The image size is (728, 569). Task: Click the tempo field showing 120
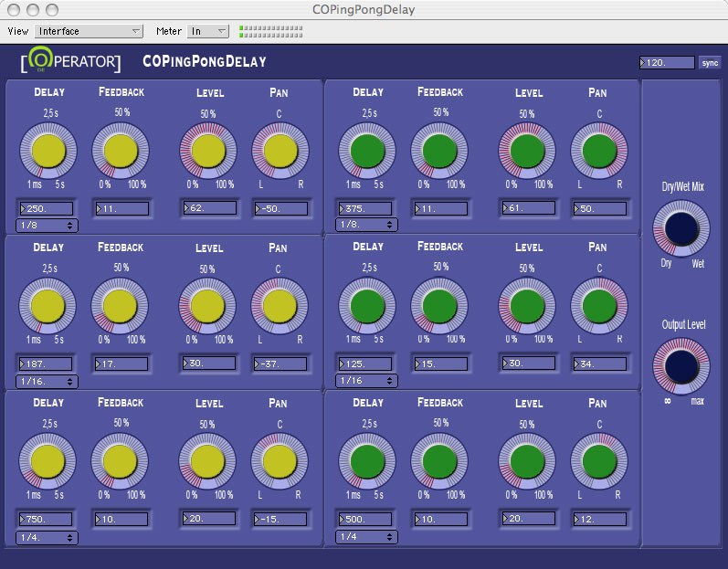tap(667, 63)
